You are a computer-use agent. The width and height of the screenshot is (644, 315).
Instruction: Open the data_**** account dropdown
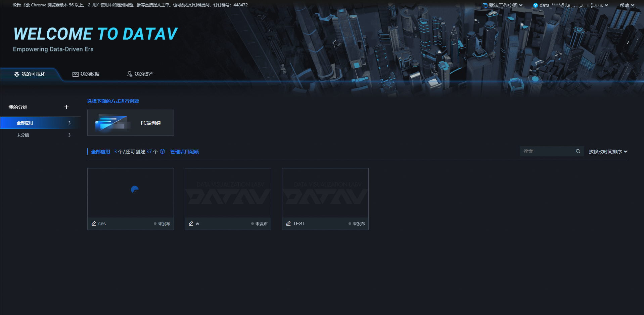[x=571, y=5]
